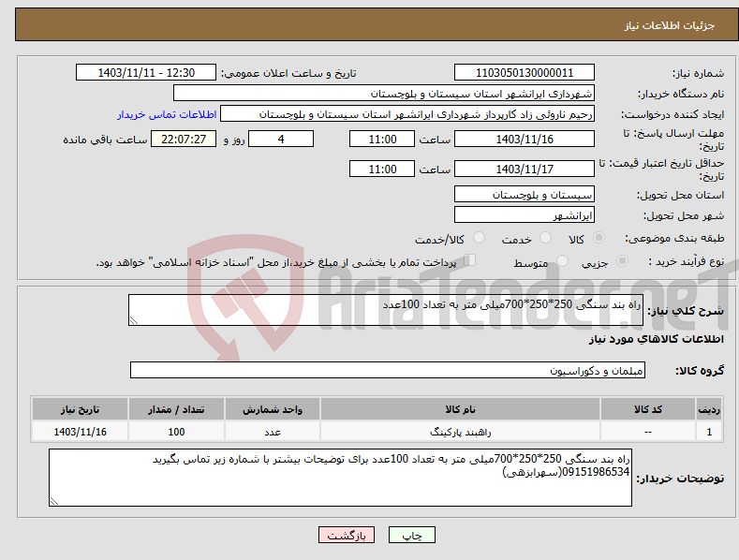Click the response deadline date 1403/11/16 field
This screenshot has height=560, width=739.
point(525,139)
